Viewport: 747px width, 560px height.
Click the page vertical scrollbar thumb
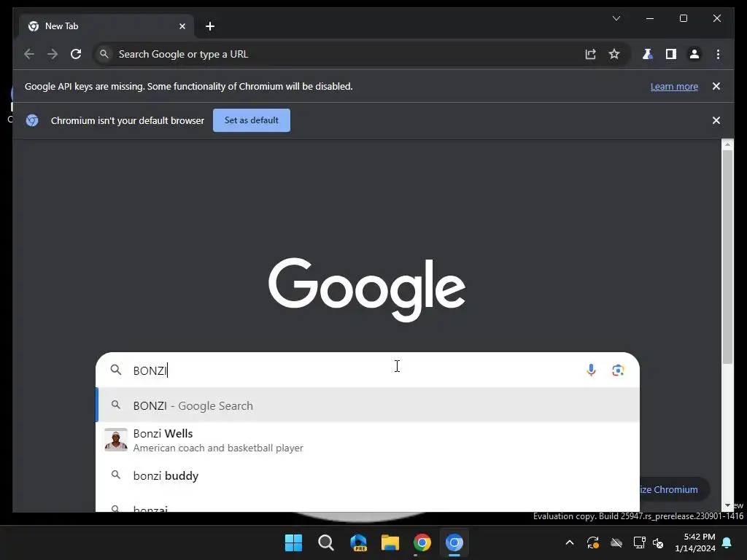coord(727,257)
